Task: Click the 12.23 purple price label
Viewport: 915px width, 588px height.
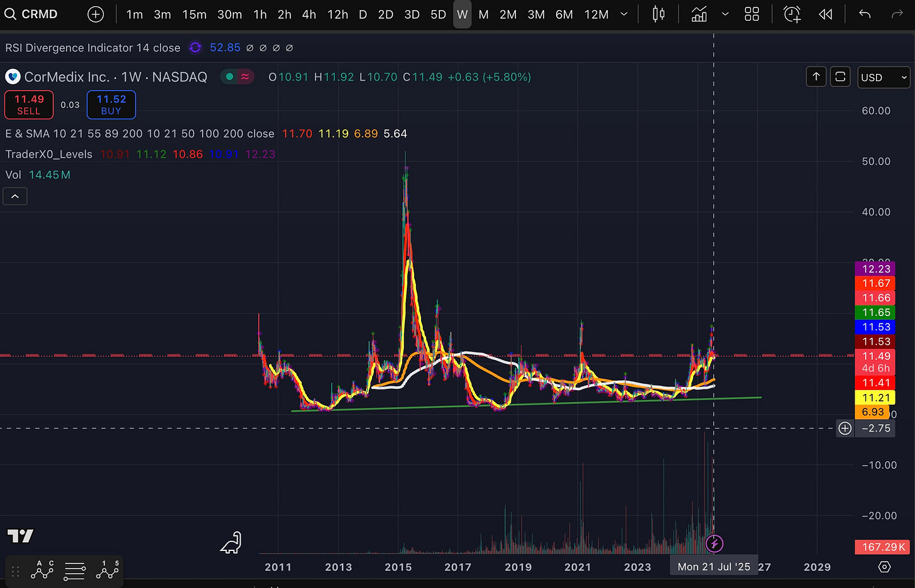Action: (875, 269)
